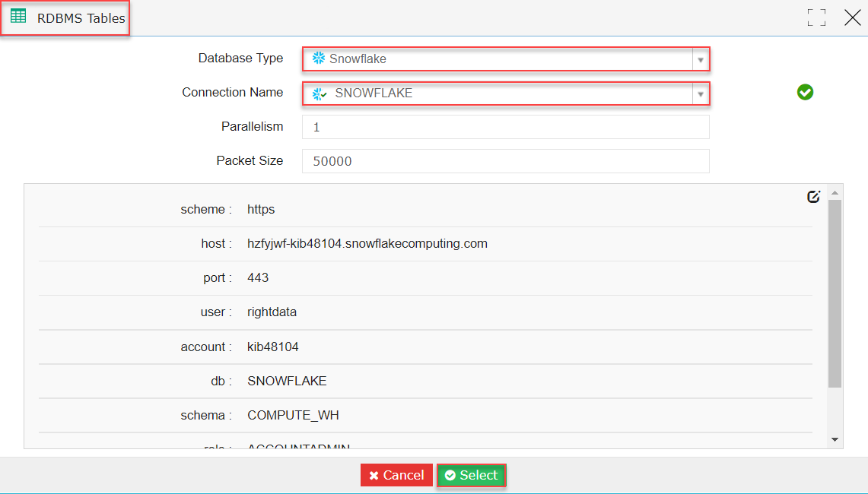Click the table icon beside RDBMS Tables title
The width and height of the screenshot is (868, 494).
(x=18, y=17)
